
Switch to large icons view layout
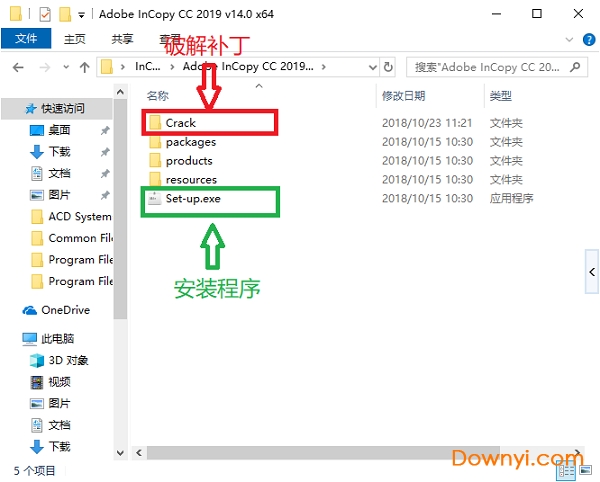tap(586, 471)
